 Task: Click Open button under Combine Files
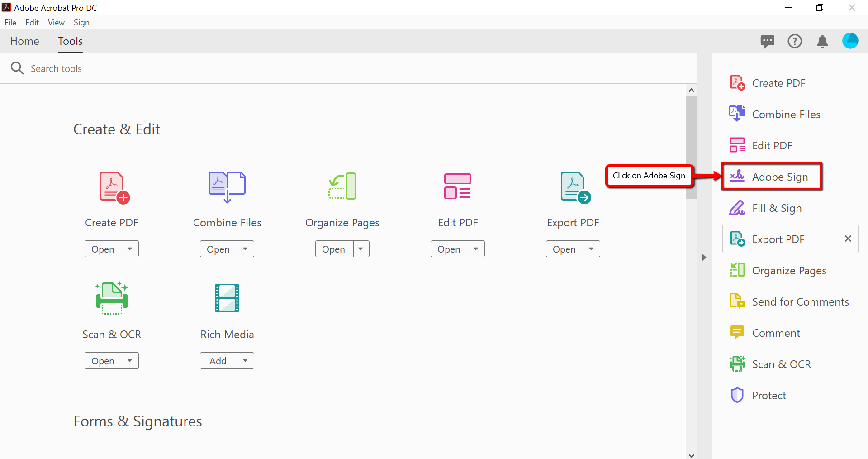click(x=219, y=249)
